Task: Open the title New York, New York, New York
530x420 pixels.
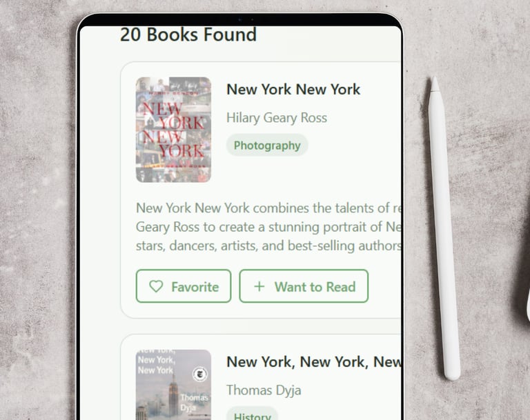Action: 314,362
